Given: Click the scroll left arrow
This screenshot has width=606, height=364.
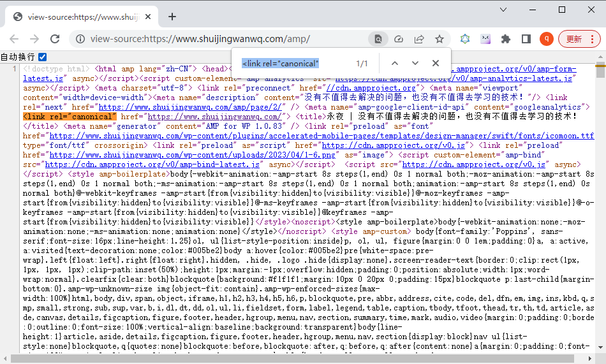Looking at the screenshot, I should pyautogui.click(x=4, y=359).
